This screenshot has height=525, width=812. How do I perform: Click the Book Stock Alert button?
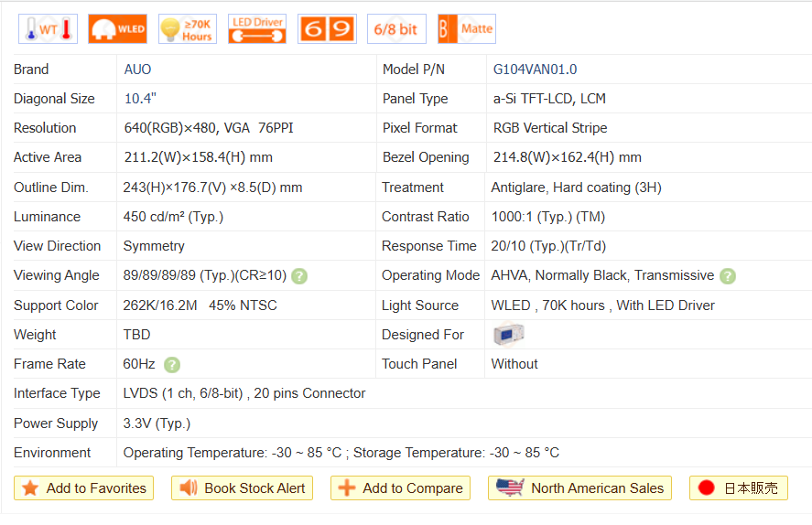tap(243, 488)
